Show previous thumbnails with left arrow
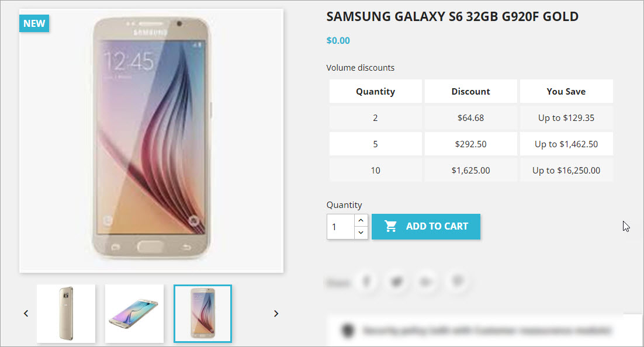The height and width of the screenshot is (347, 644). 26,314
